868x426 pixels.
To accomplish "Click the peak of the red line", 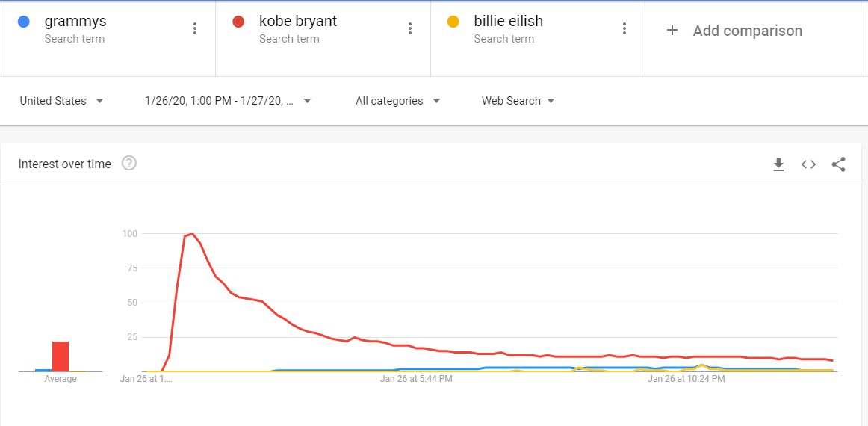I will coord(193,234).
